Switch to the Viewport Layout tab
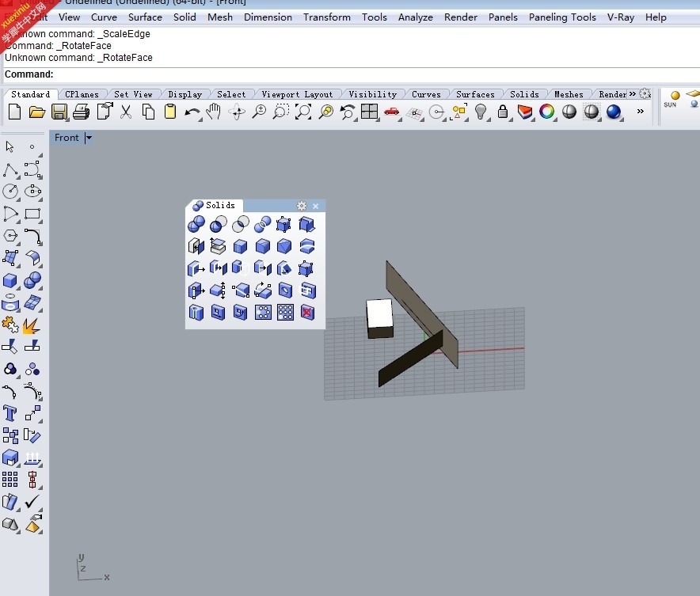 297,94
